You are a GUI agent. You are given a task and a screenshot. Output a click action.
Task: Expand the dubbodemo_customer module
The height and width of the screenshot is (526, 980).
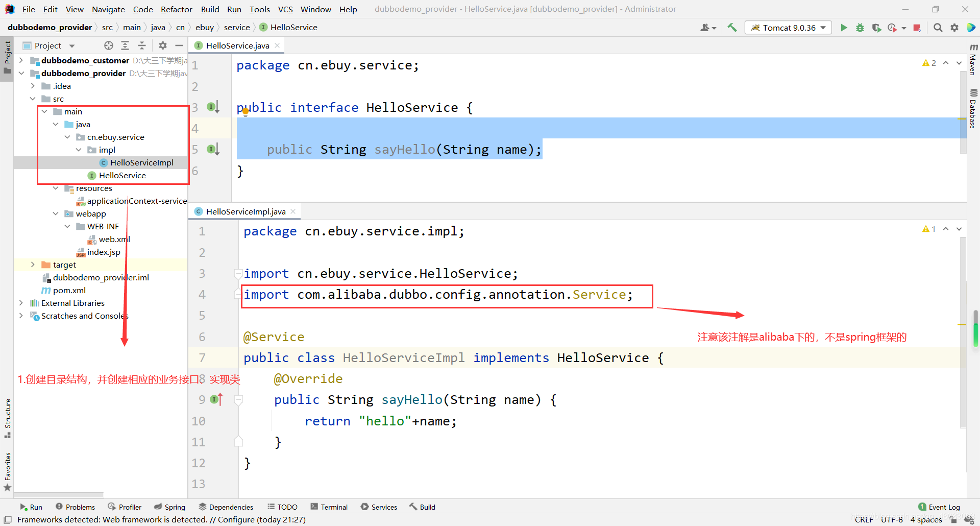[21, 60]
